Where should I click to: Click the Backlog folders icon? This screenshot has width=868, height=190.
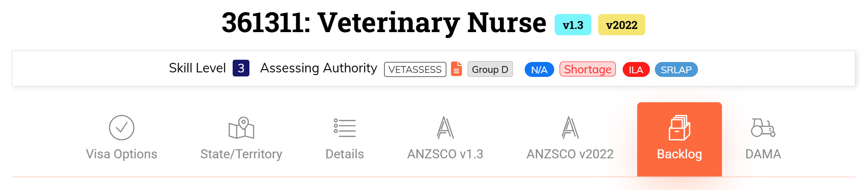coord(679,128)
